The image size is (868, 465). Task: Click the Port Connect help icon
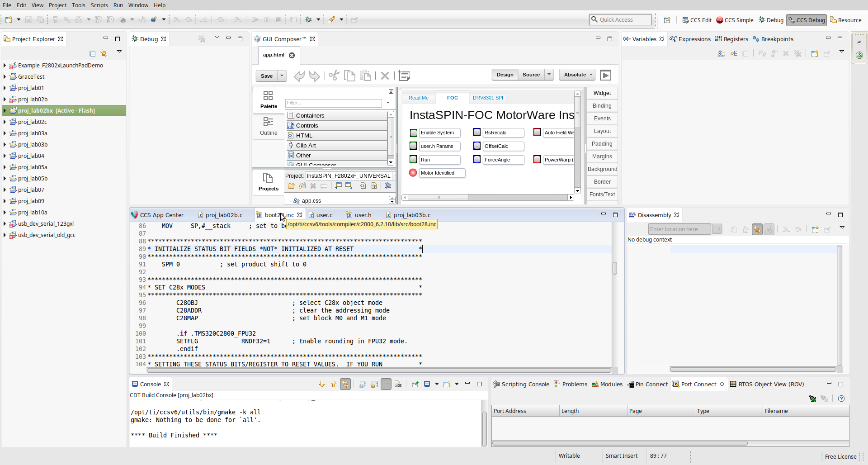tap(841, 399)
